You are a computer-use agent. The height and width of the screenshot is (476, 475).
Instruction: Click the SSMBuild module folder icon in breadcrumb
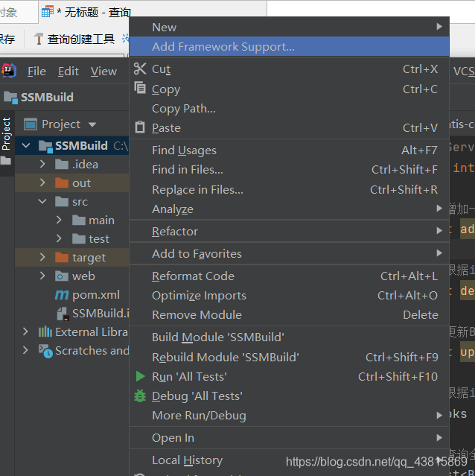pos(10,98)
